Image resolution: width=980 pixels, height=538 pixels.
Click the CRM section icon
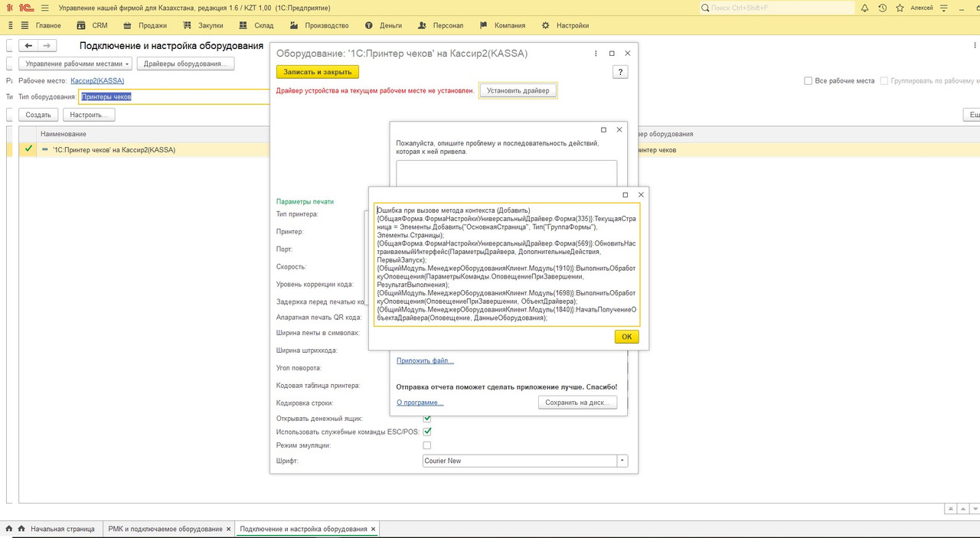pyautogui.click(x=82, y=25)
